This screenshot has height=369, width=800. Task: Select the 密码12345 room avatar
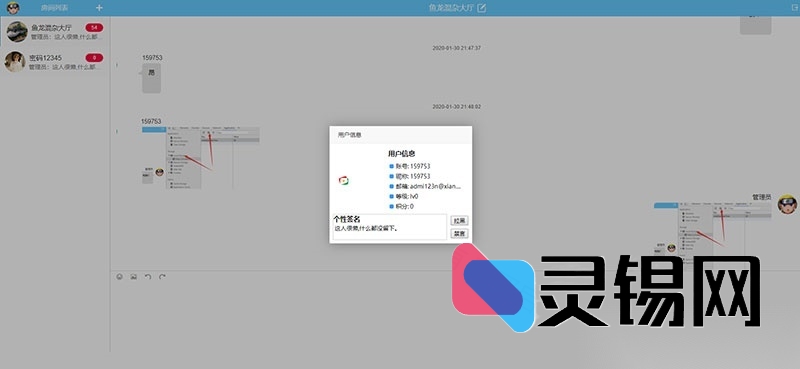tap(15, 62)
